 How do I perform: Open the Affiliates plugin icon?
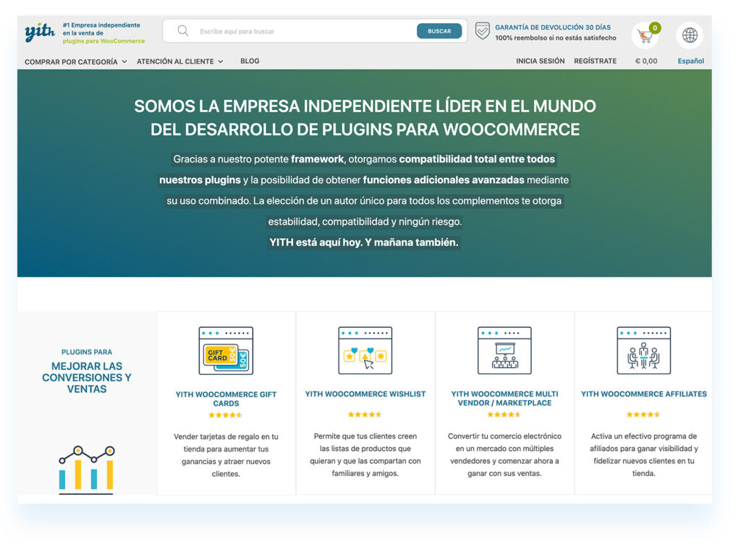[643, 350]
